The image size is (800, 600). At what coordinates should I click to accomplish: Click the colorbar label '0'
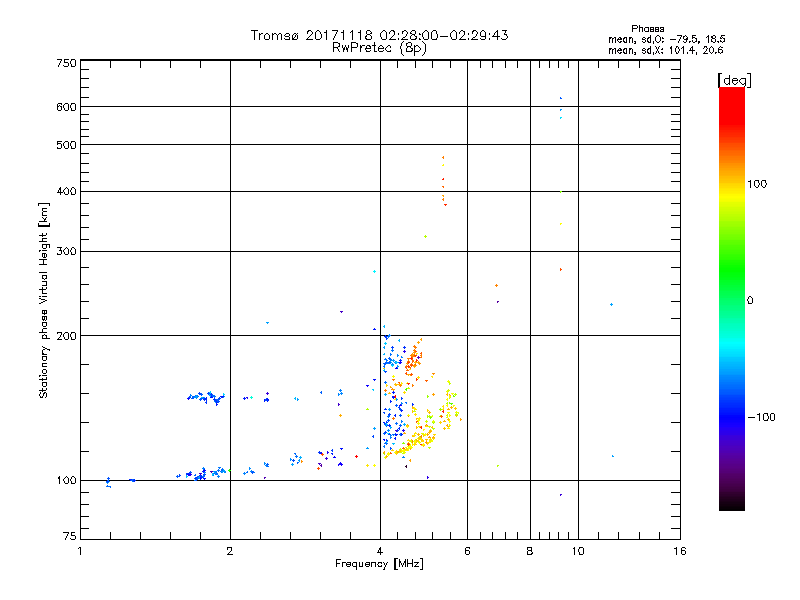tap(749, 300)
